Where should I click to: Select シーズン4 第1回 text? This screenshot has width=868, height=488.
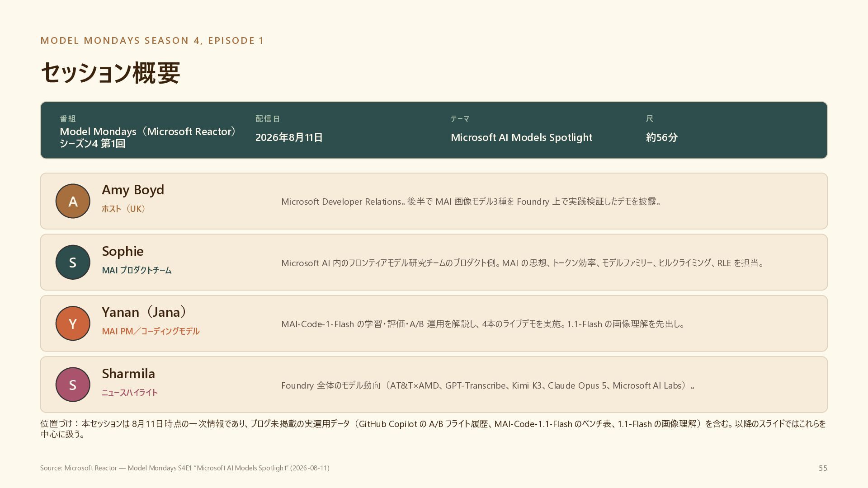click(x=93, y=144)
